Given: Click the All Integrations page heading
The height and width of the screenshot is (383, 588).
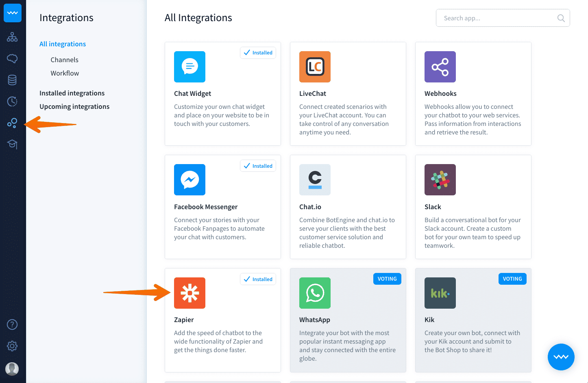Looking at the screenshot, I should click(x=198, y=18).
